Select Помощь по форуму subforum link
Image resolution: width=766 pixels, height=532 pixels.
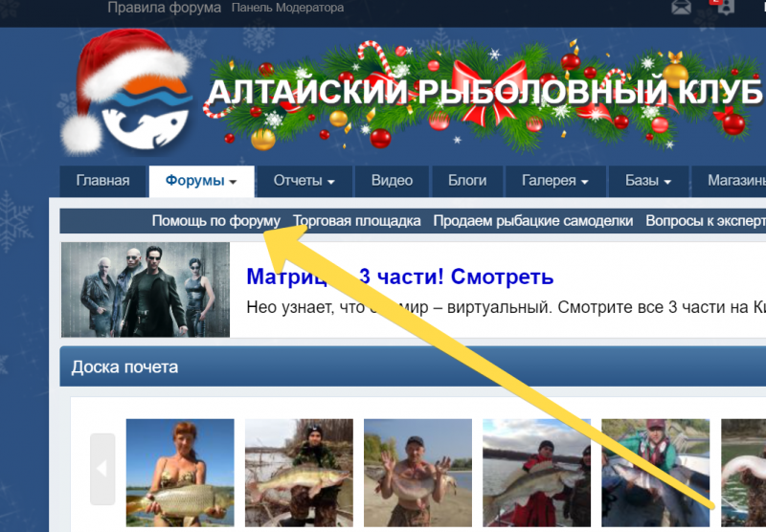pyautogui.click(x=215, y=221)
